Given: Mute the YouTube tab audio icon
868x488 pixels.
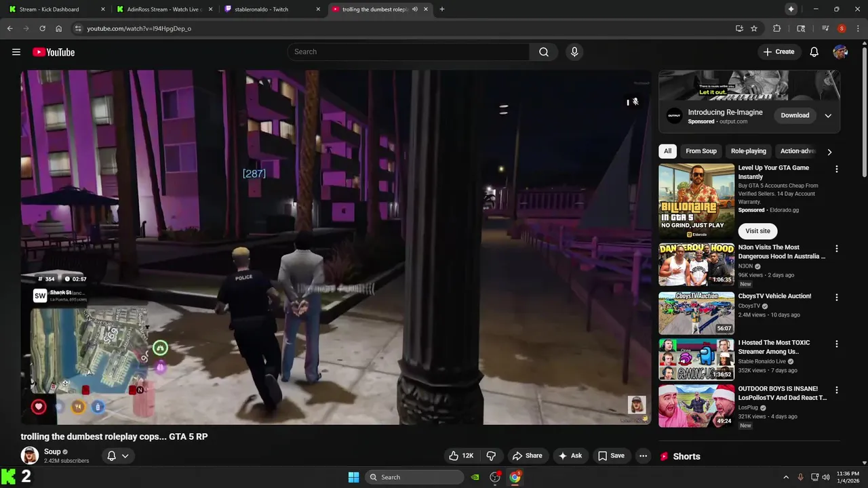Looking at the screenshot, I should coord(414,9).
